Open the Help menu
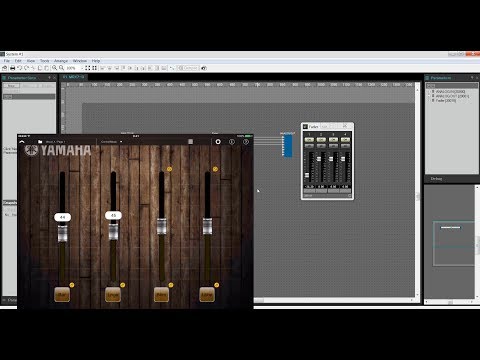This screenshot has height=360, width=480. coord(96,61)
